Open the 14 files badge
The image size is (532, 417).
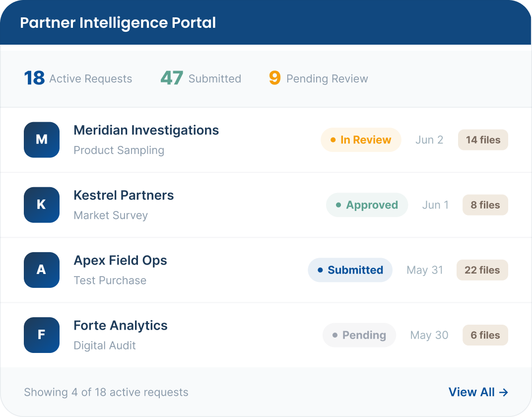pyautogui.click(x=483, y=140)
